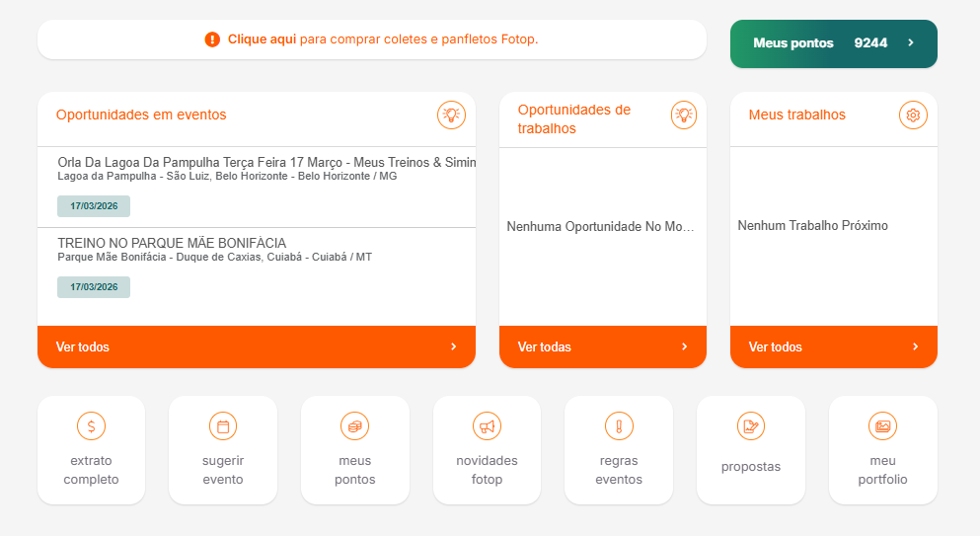
Task: Expand Ver todos under Oportunidades em eventos
Action: 256,346
